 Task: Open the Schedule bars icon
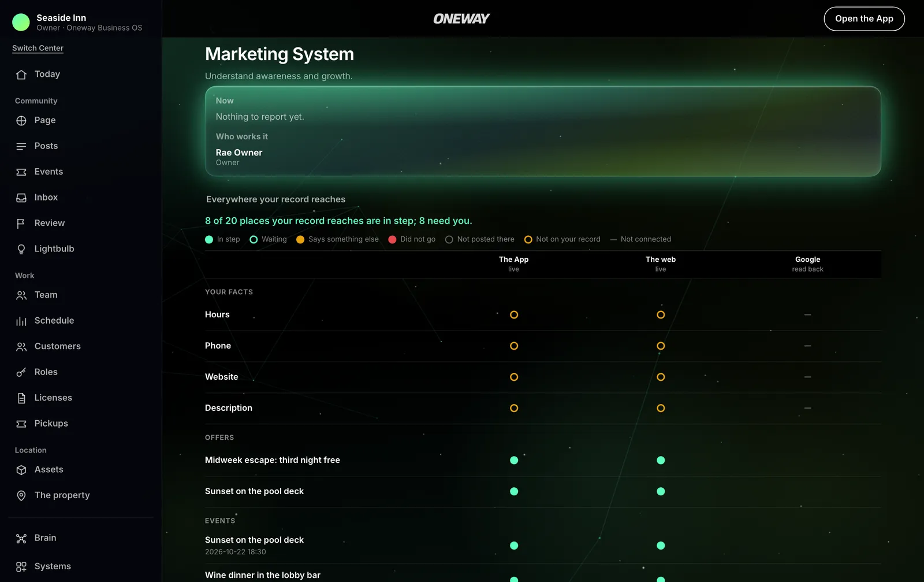pyautogui.click(x=21, y=321)
